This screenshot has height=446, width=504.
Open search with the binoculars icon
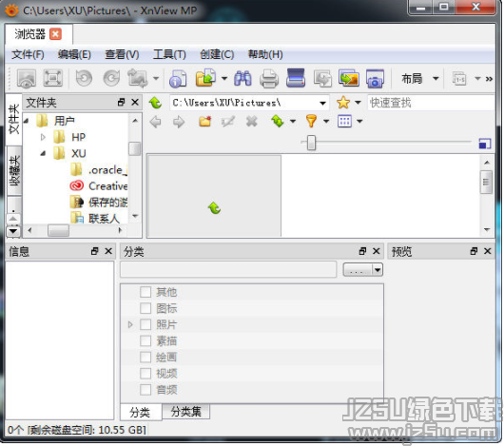pos(242,78)
